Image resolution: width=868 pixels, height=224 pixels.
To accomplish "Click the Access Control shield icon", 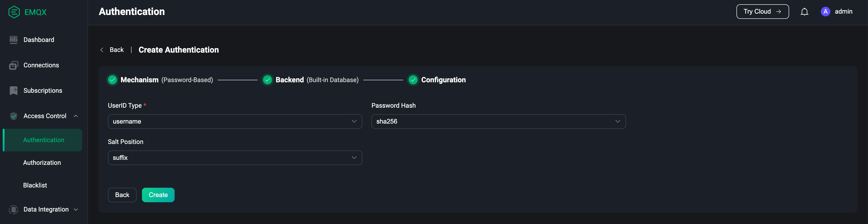I will point(13,116).
